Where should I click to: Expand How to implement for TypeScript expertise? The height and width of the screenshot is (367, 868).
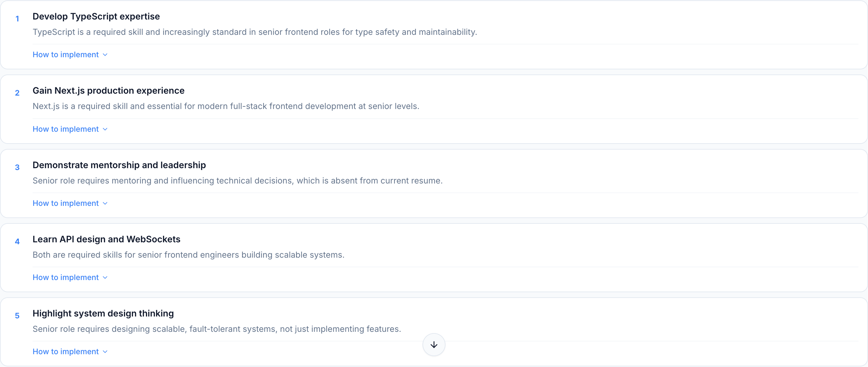click(66, 55)
